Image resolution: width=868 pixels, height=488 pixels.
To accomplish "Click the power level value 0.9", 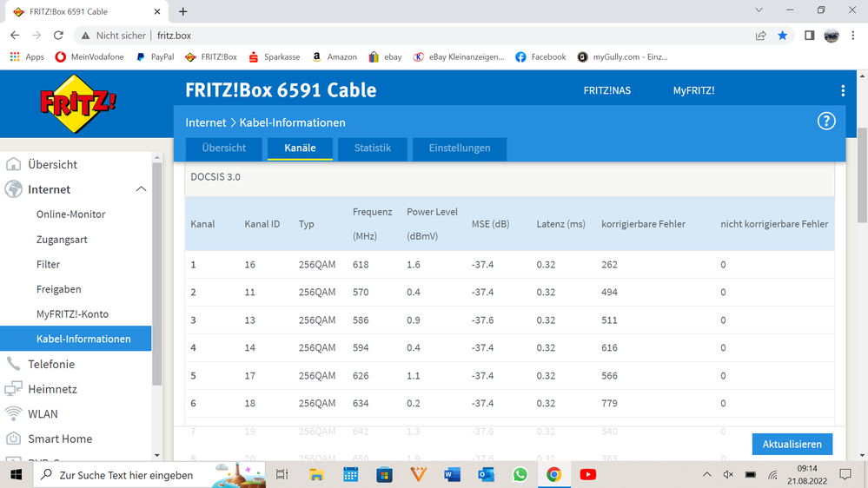I will coord(413,320).
